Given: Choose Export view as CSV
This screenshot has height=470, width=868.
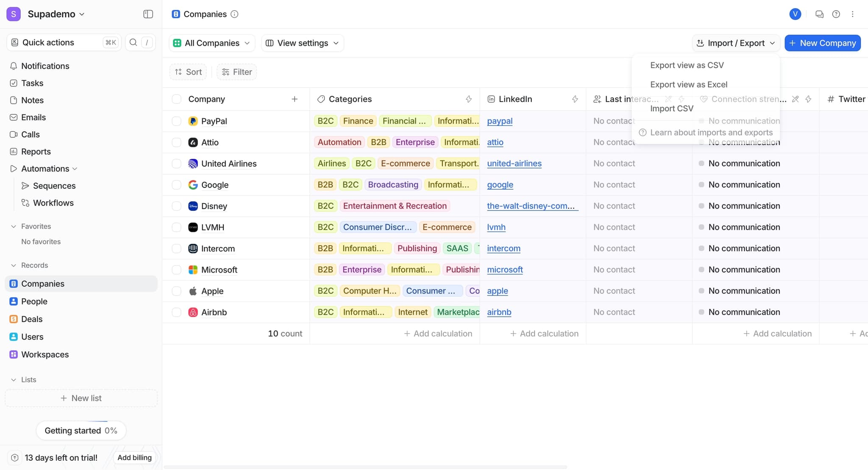Looking at the screenshot, I should (687, 65).
